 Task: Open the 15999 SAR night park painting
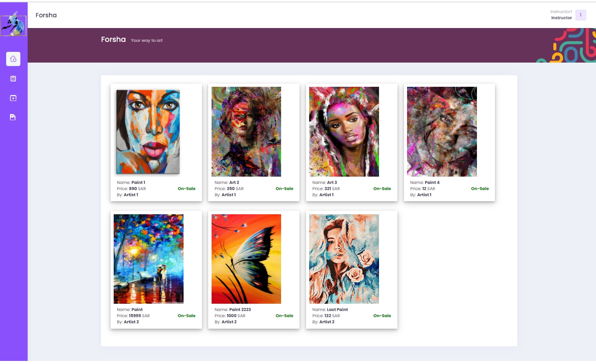pyautogui.click(x=149, y=259)
